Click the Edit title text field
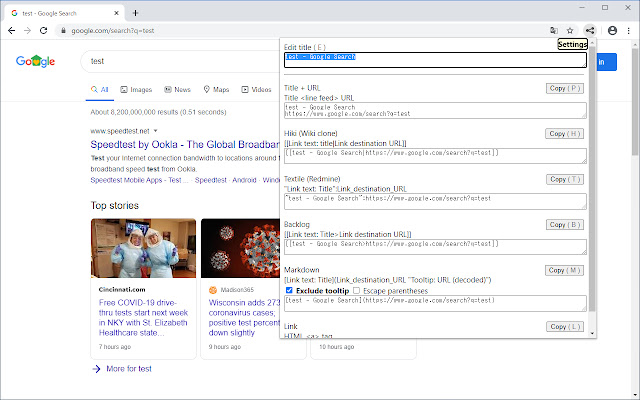This screenshot has width=640, height=400. 434,58
